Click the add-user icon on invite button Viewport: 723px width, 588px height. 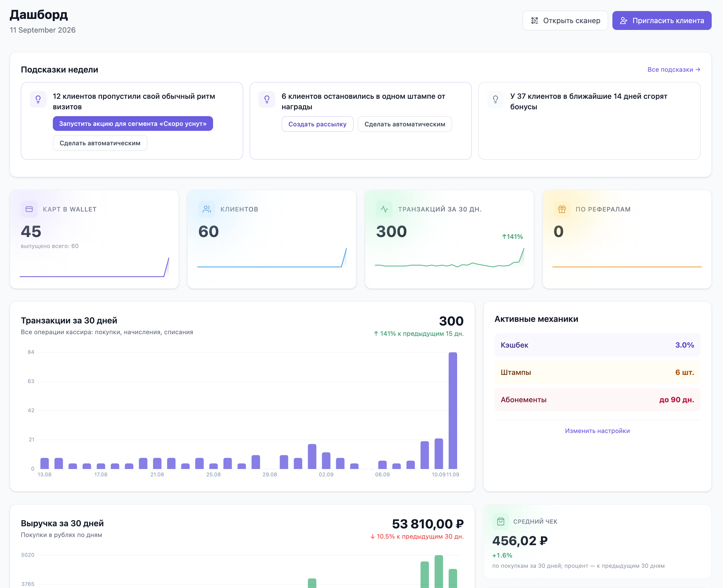click(x=623, y=21)
